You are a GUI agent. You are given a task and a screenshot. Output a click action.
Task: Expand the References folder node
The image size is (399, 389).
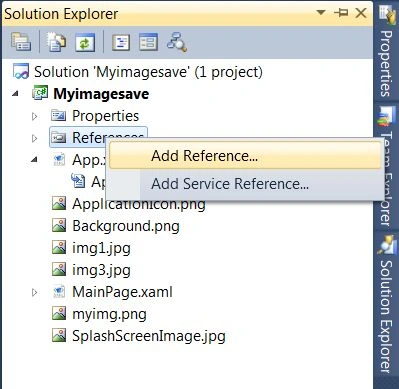click(x=34, y=138)
